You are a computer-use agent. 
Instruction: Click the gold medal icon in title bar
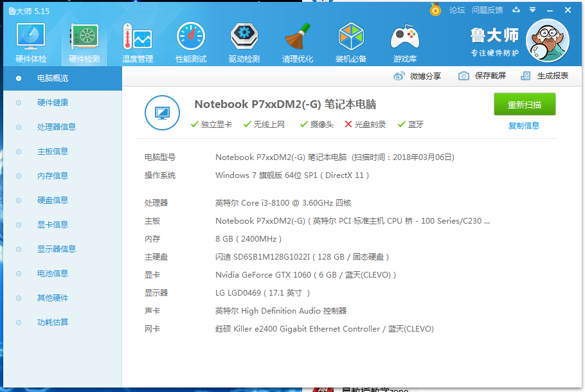pos(435,10)
